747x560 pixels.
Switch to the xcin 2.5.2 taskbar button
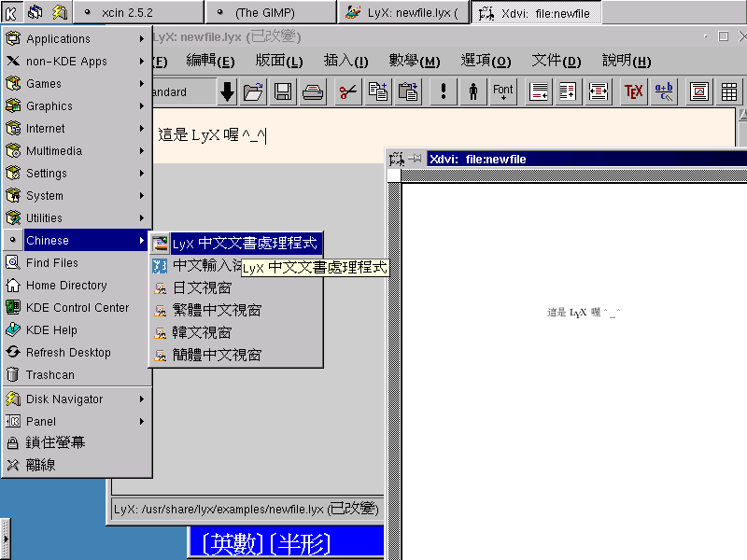(138, 12)
